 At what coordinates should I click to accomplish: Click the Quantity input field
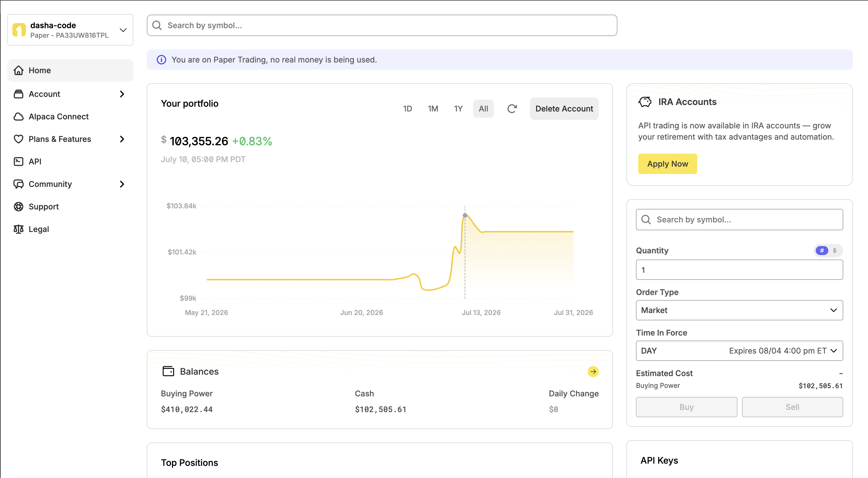pos(739,270)
